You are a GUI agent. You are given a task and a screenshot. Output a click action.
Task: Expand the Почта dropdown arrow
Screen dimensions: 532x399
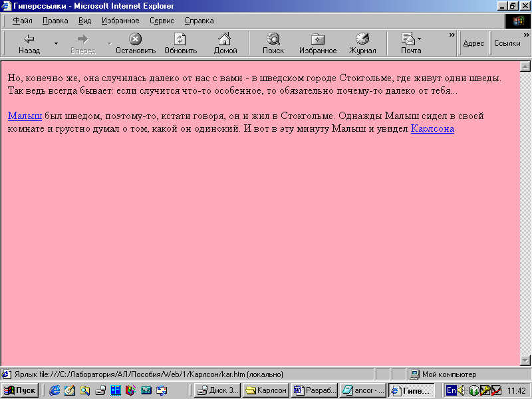(420, 39)
